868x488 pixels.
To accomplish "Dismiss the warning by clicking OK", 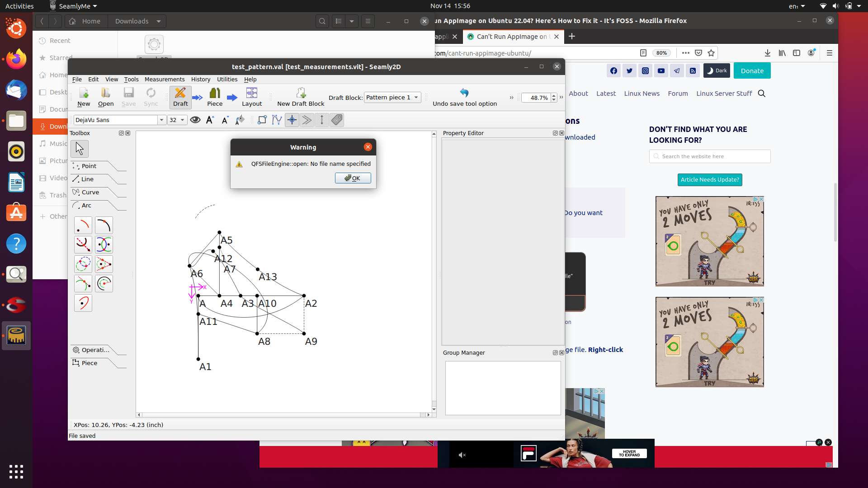I will click(x=353, y=178).
